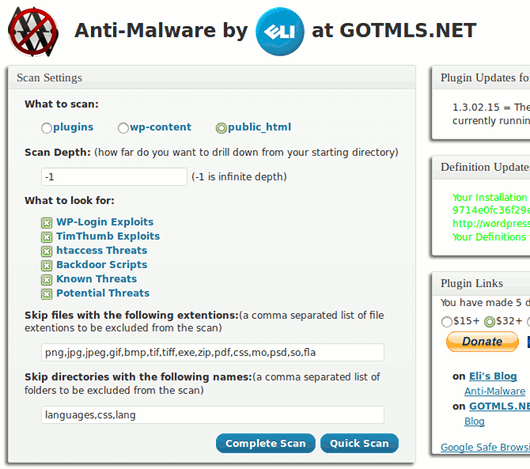Click the Scan Depth input field

pyautogui.click(x=114, y=177)
